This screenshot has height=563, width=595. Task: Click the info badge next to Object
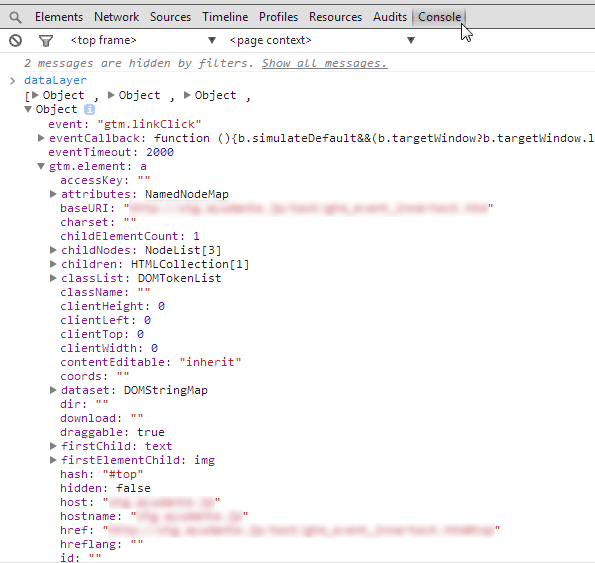tap(89, 110)
